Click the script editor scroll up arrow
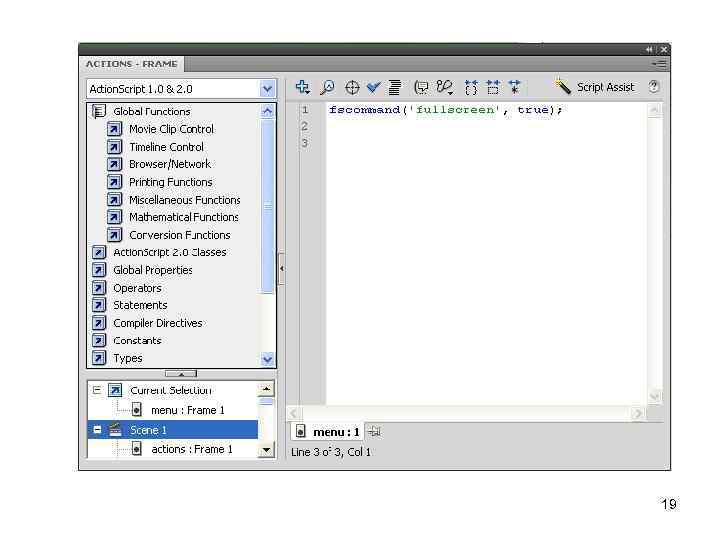Screen dimensions: 720x540 click(654, 110)
